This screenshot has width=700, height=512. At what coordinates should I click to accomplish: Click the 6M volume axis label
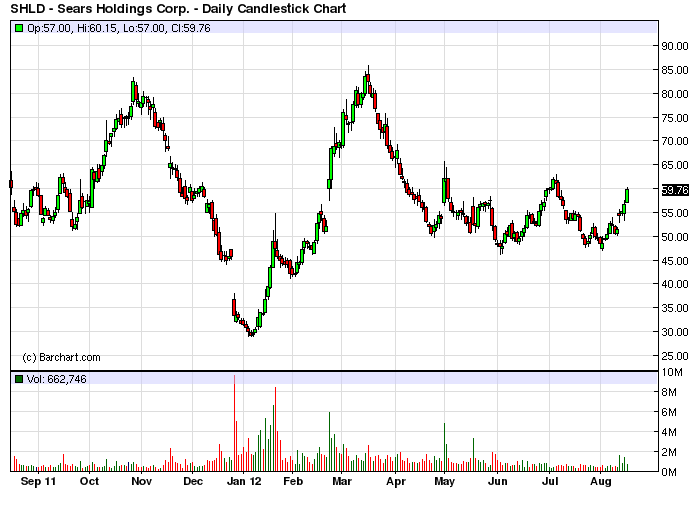[x=669, y=412]
